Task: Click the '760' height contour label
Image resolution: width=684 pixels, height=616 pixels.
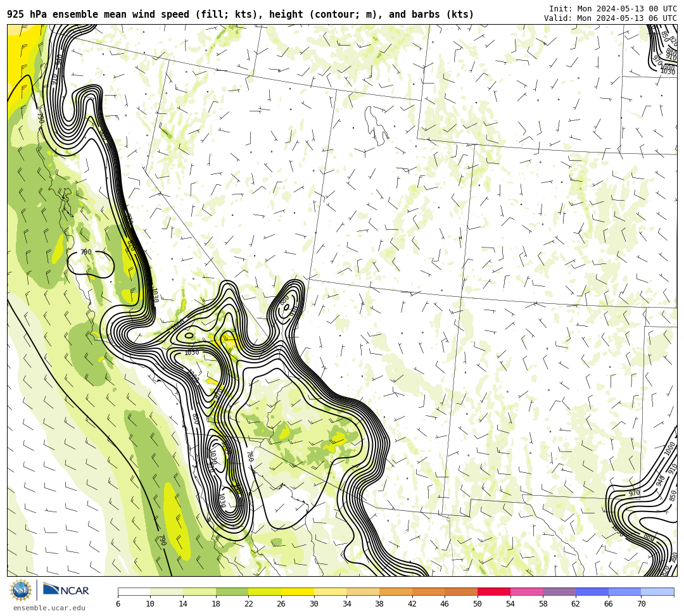Action: click(x=250, y=456)
